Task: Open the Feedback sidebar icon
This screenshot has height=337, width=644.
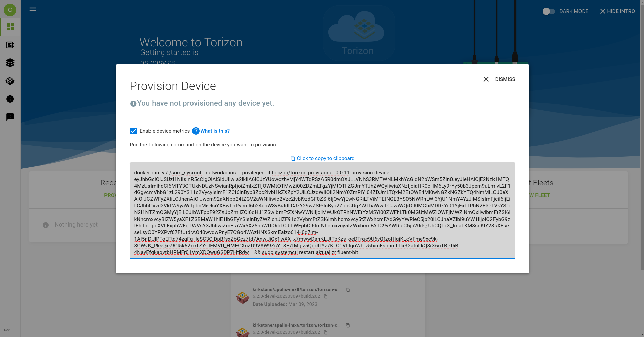Action: [x=10, y=117]
